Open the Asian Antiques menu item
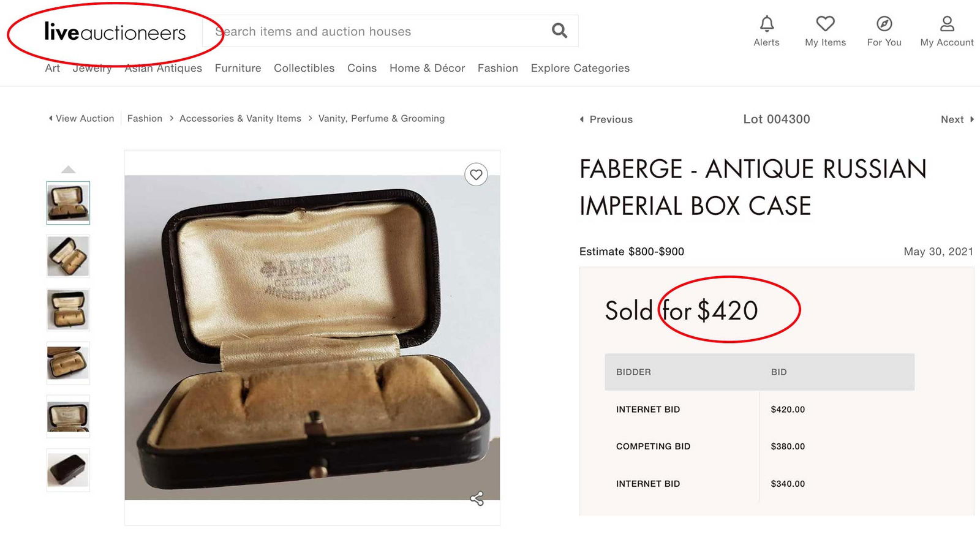Viewport: 980px width, 537px height. pos(163,68)
